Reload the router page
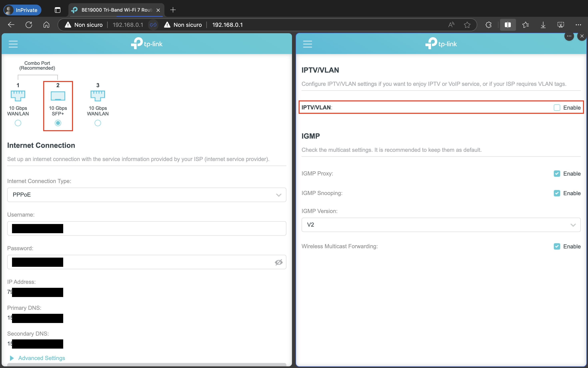The width and height of the screenshot is (588, 368). coord(29,25)
